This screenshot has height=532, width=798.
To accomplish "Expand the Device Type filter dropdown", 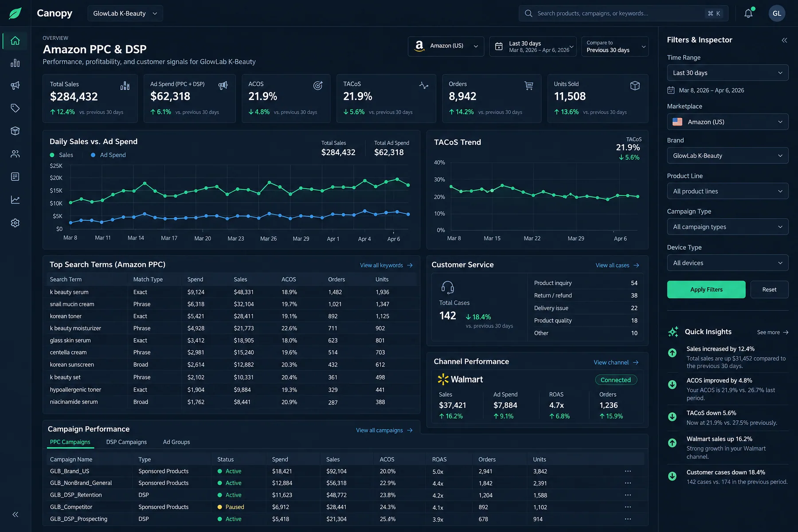I will [728, 262].
